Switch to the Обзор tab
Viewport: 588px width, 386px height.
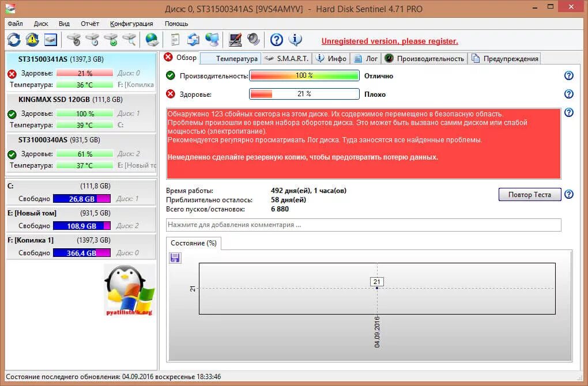(x=180, y=58)
